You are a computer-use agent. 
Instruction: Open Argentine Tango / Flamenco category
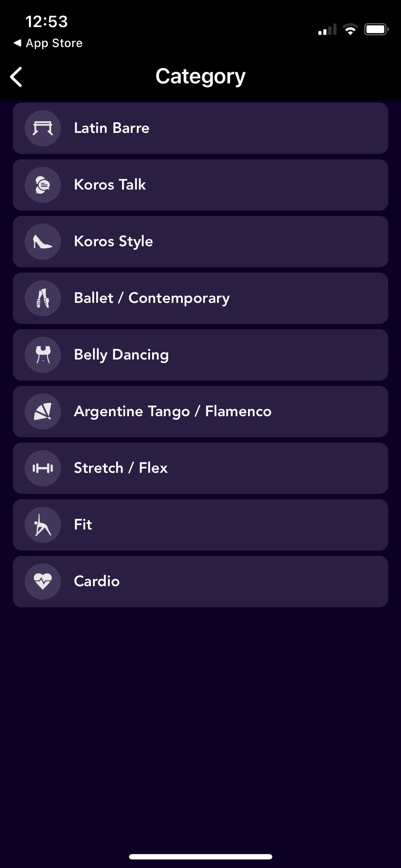click(200, 412)
